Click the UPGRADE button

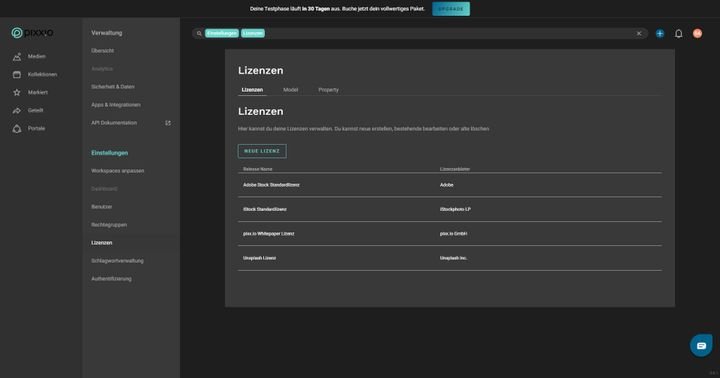[451, 9]
